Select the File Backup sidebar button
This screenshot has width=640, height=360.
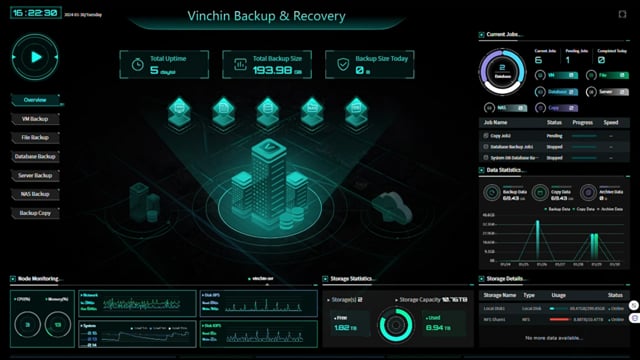[x=35, y=138]
